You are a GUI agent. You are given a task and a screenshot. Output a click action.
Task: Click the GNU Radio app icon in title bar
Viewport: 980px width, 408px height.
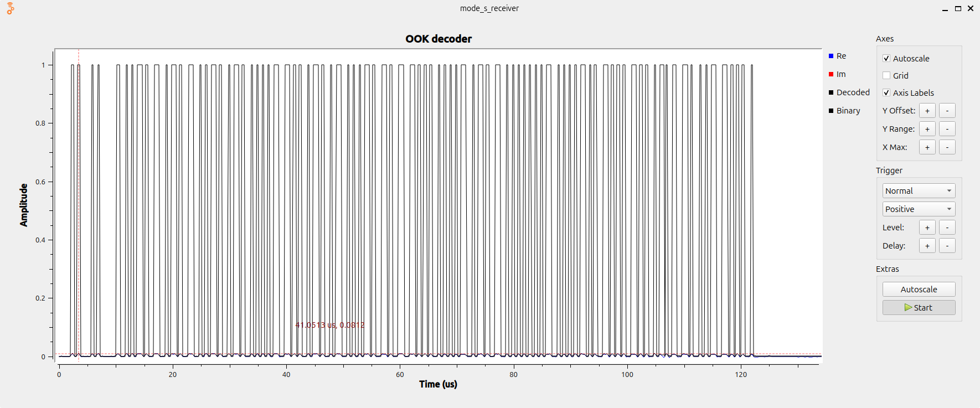tap(10, 8)
